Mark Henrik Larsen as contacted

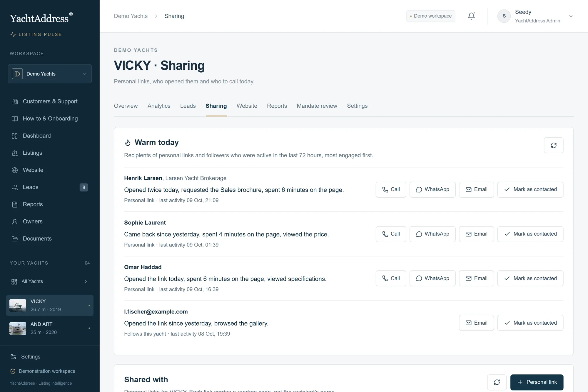(530, 190)
